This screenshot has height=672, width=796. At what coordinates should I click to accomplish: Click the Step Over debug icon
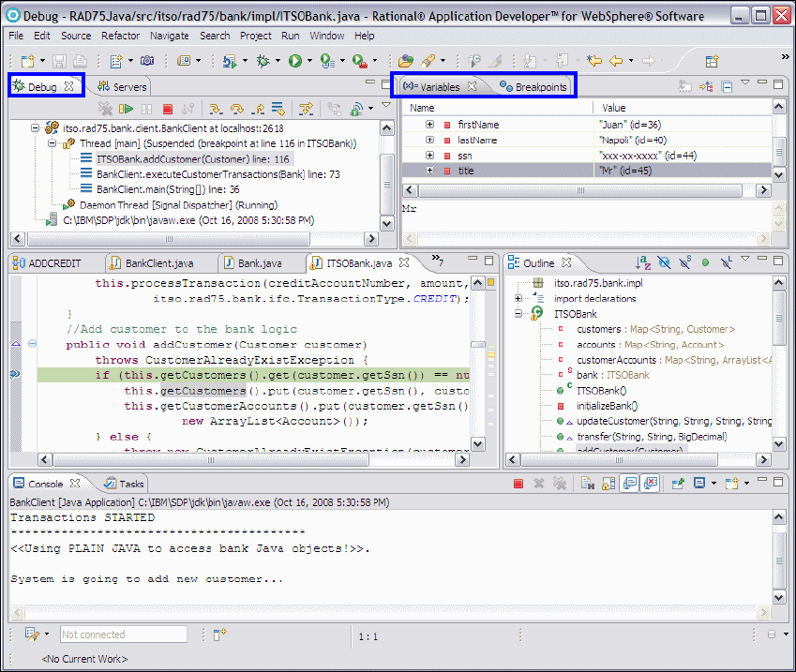[x=236, y=110]
